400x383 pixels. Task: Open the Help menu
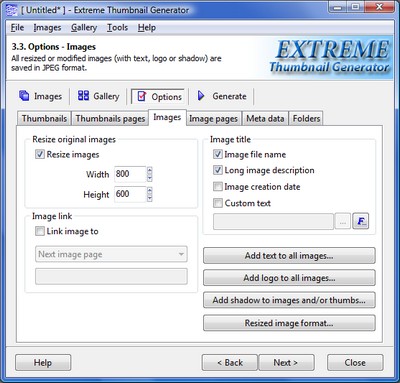click(147, 27)
